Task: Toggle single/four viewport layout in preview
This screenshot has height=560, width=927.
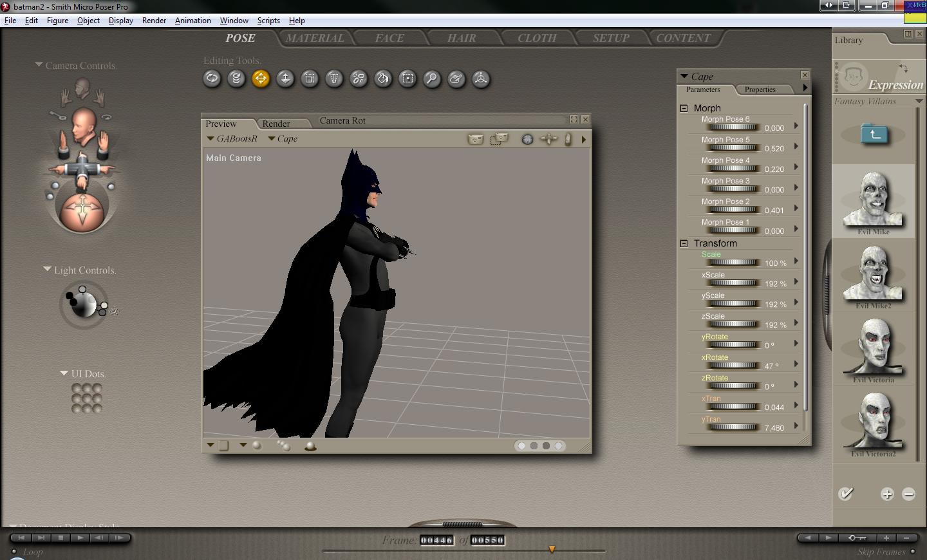Action: tap(223, 445)
